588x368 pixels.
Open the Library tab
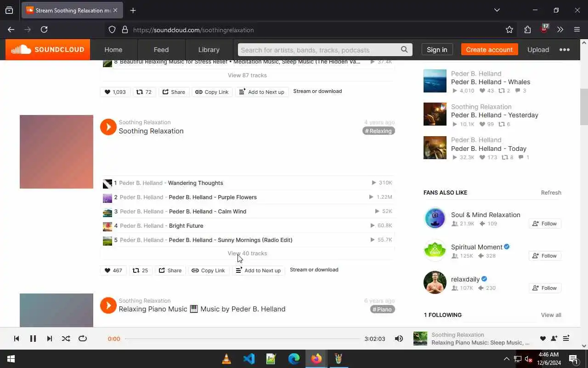click(x=209, y=50)
